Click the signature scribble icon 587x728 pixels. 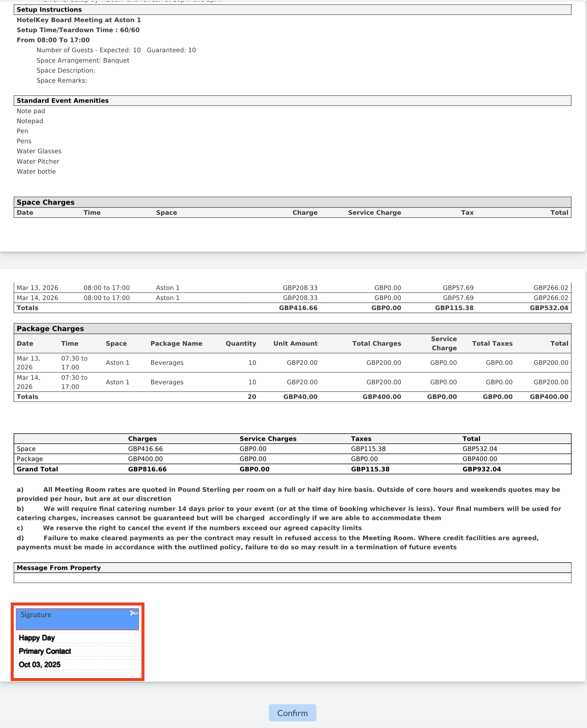[134, 613]
